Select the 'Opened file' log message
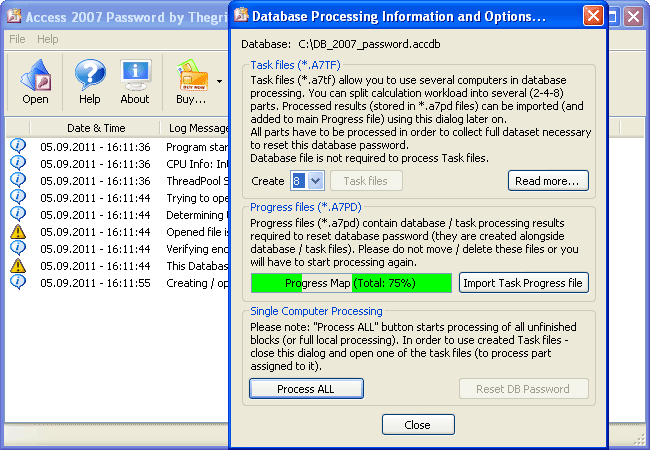 [x=197, y=232]
